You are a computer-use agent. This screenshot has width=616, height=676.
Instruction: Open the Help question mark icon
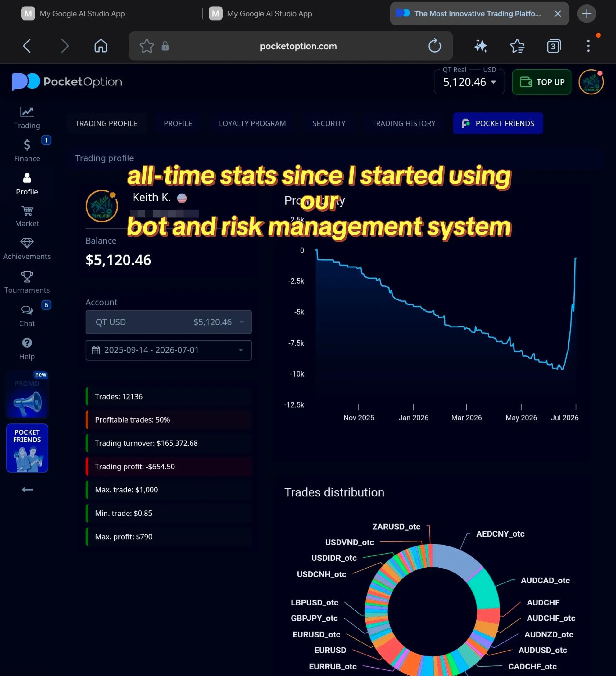pyautogui.click(x=27, y=343)
